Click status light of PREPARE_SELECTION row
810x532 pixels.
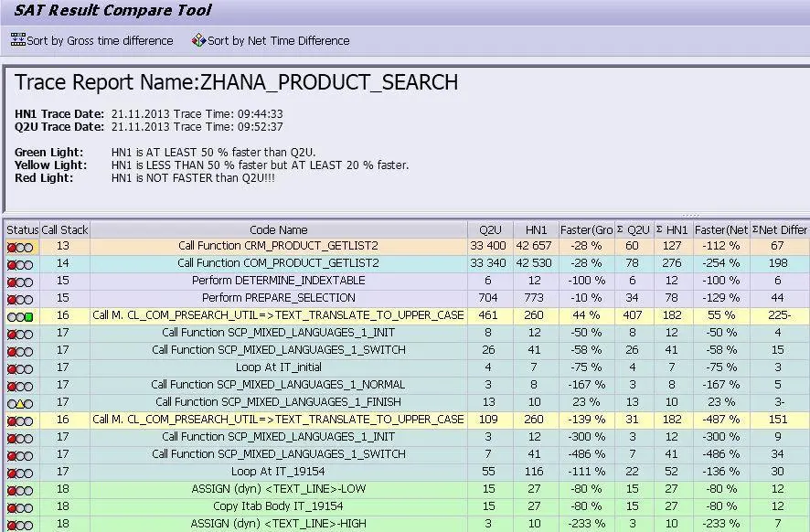point(19,300)
